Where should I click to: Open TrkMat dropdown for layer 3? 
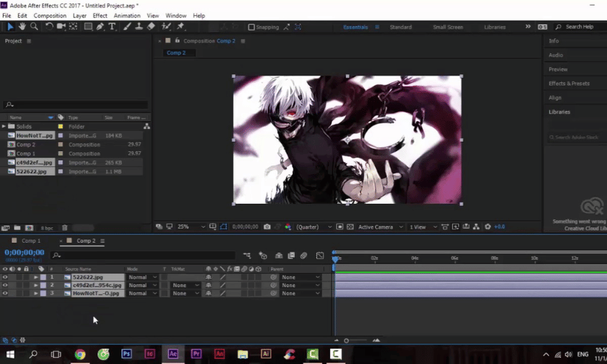pyautogui.click(x=186, y=293)
